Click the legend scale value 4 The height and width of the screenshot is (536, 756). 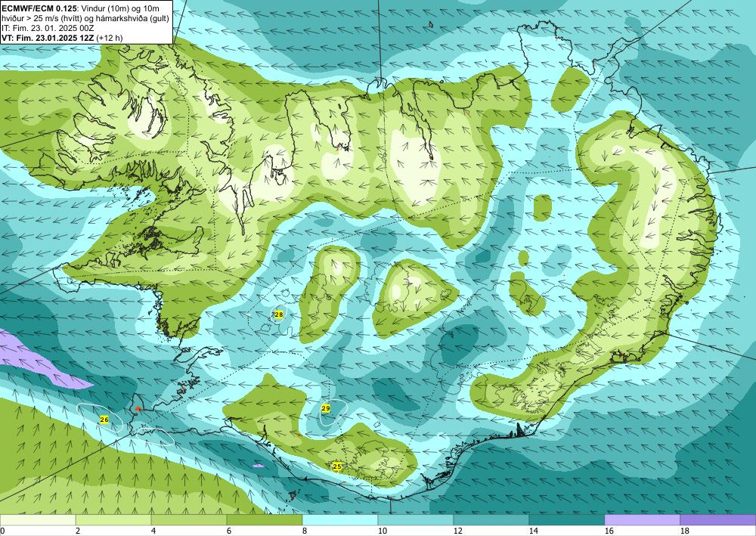153,531
